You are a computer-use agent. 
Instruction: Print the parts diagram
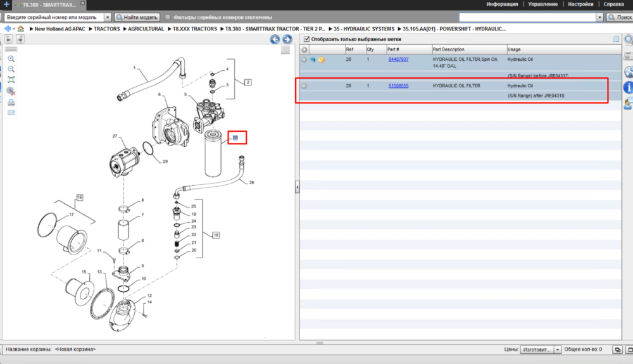(x=11, y=103)
